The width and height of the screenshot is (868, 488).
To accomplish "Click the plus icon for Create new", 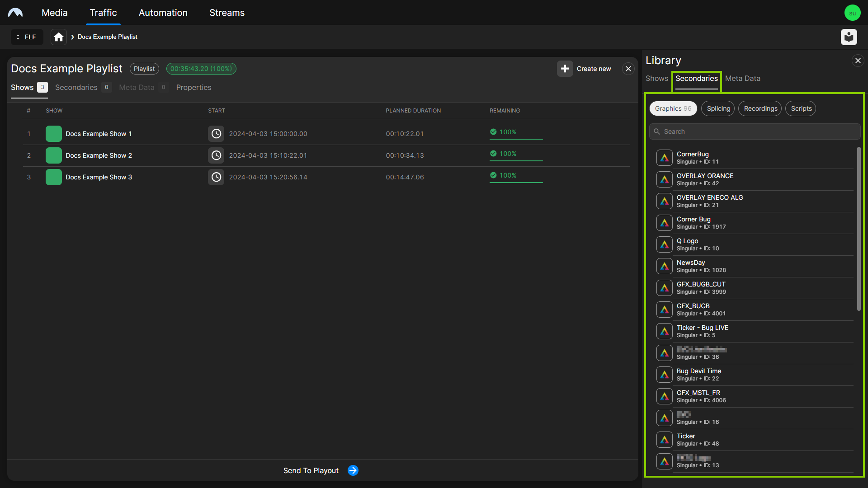I will point(565,69).
